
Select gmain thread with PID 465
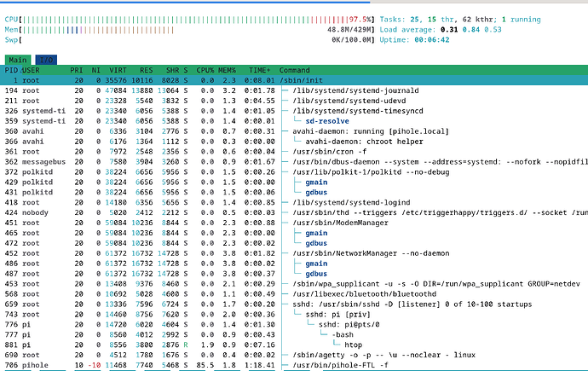(294, 233)
